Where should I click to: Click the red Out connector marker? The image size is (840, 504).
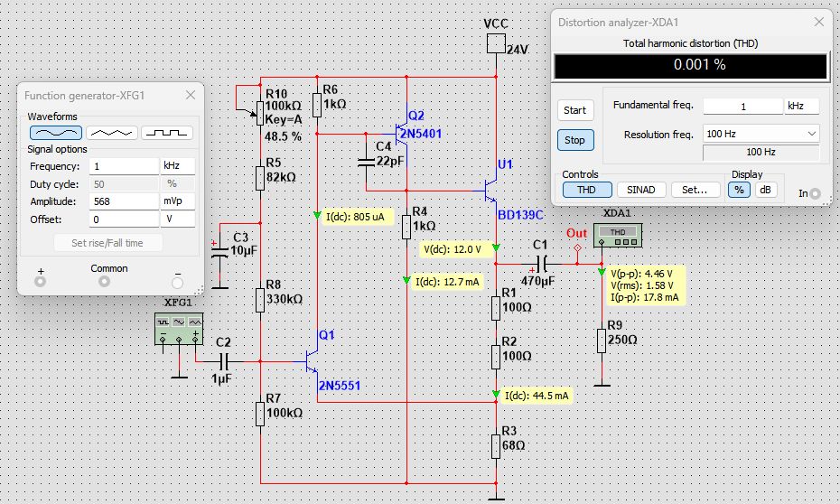click(577, 248)
